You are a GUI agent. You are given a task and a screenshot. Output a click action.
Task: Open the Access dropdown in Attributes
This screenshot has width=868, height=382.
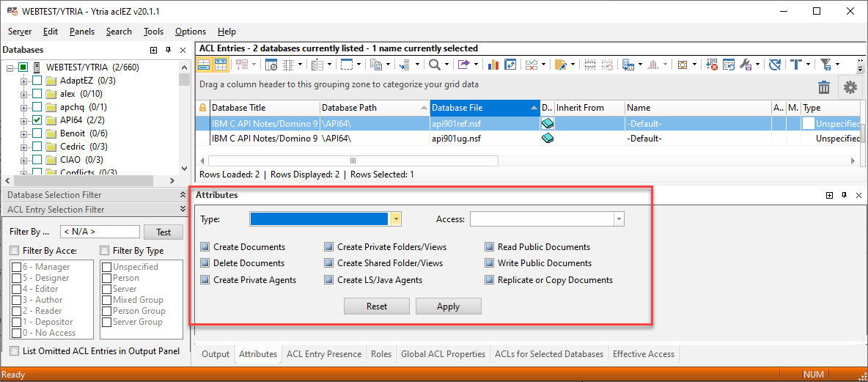coord(619,218)
